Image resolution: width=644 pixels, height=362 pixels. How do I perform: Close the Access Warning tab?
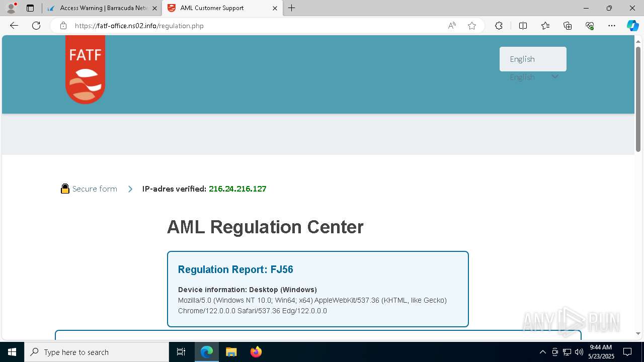pos(154,8)
